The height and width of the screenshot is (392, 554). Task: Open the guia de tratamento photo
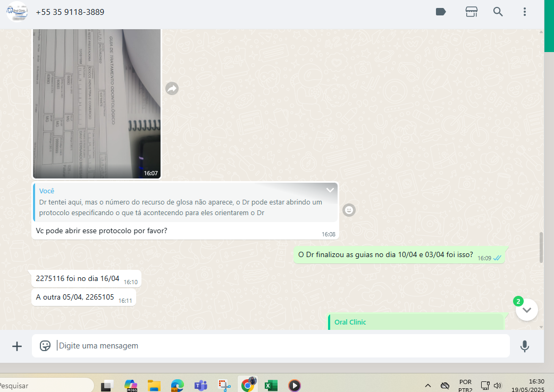pyautogui.click(x=97, y=104)
